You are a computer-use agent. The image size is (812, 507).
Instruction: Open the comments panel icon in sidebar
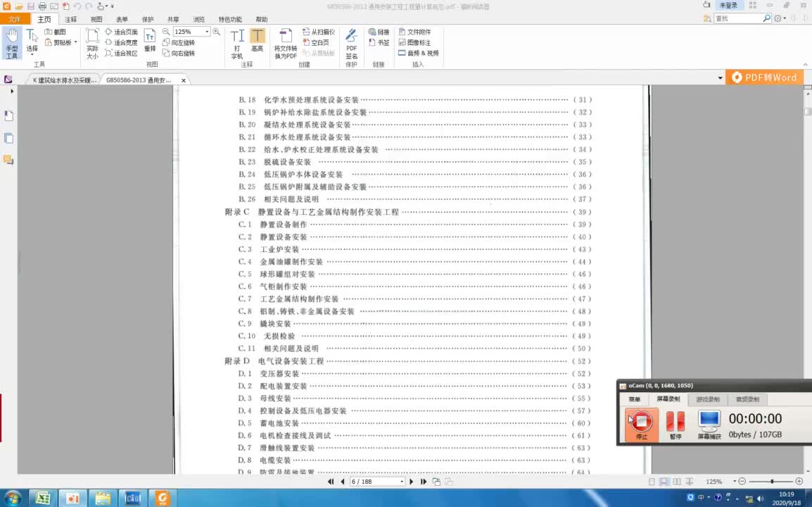[9, 160]
